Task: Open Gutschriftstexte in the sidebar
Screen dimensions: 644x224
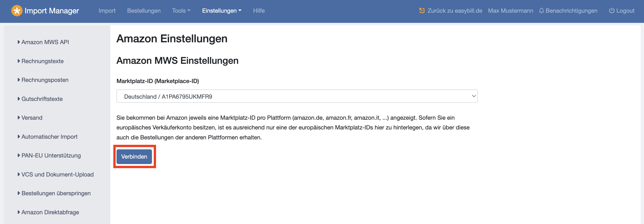Action: click(x=42, y=99)
